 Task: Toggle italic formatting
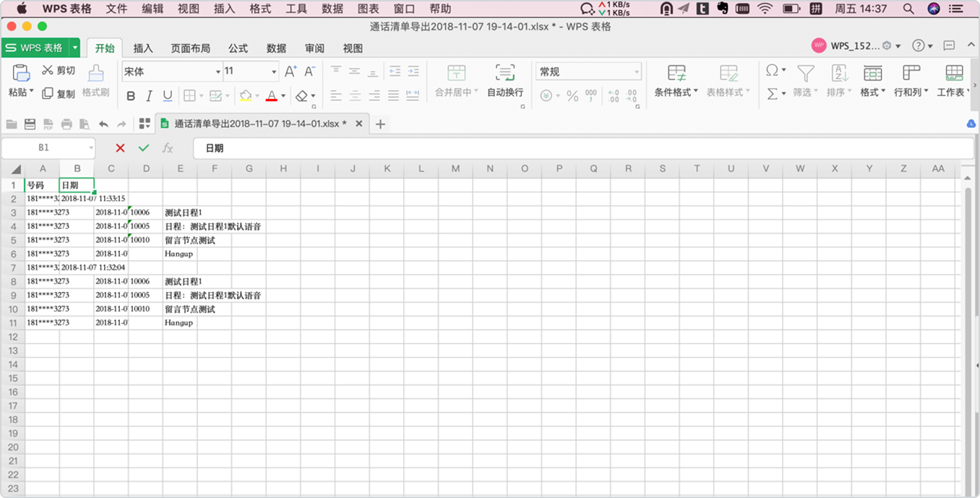tap(149, 96)
